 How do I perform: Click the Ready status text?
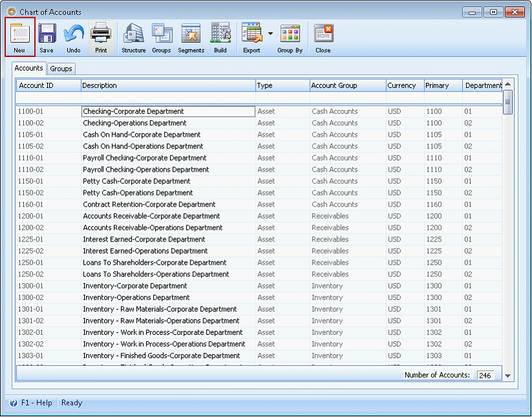point(72,403)
